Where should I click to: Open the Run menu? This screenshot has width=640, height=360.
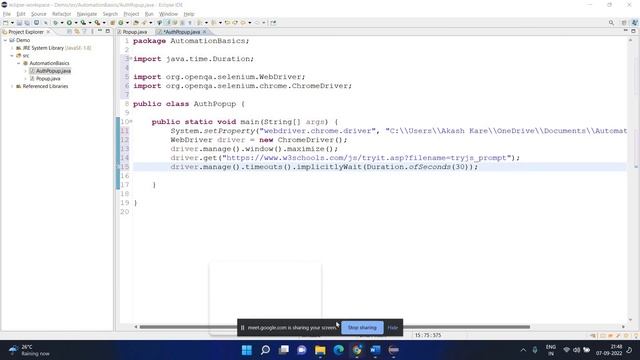pyautogui.click(x=149, y=14)
